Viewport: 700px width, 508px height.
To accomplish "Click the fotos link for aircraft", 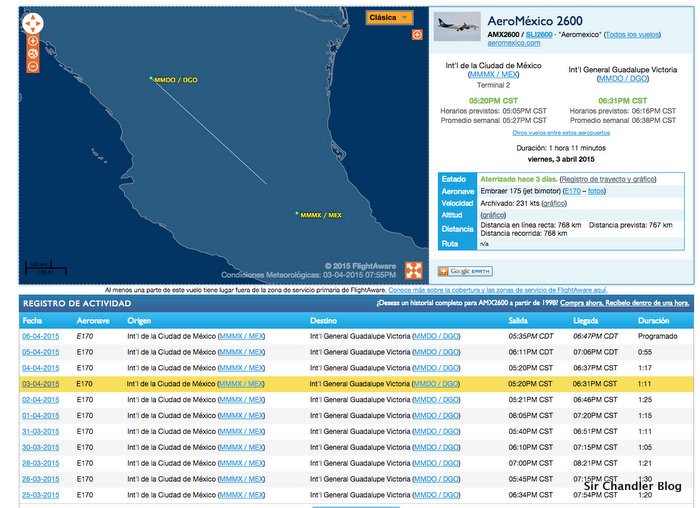I will (x=598, y=190).
